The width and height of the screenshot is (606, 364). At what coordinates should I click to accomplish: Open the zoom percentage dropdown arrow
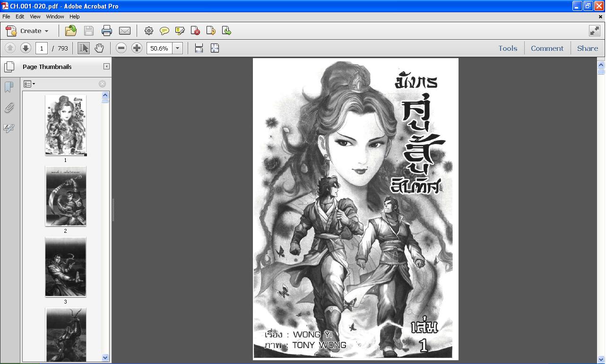tap(178, 48)
